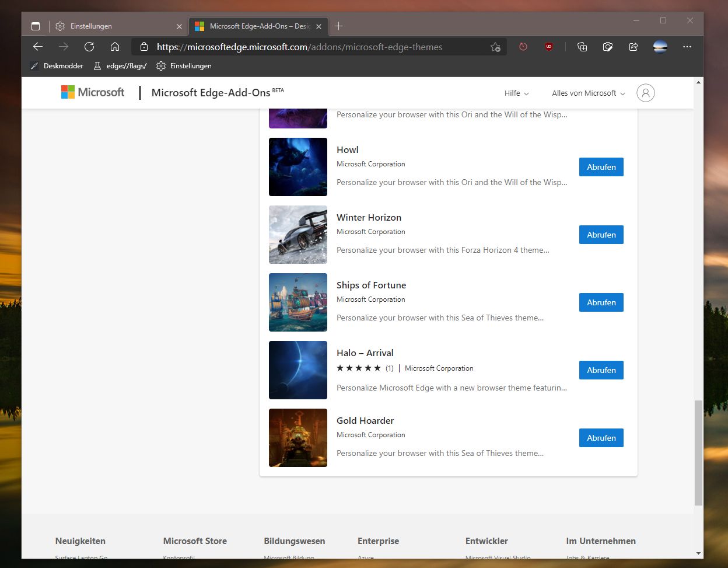
Task: Get the Winter Horizon theme
Action: [601, 235]
